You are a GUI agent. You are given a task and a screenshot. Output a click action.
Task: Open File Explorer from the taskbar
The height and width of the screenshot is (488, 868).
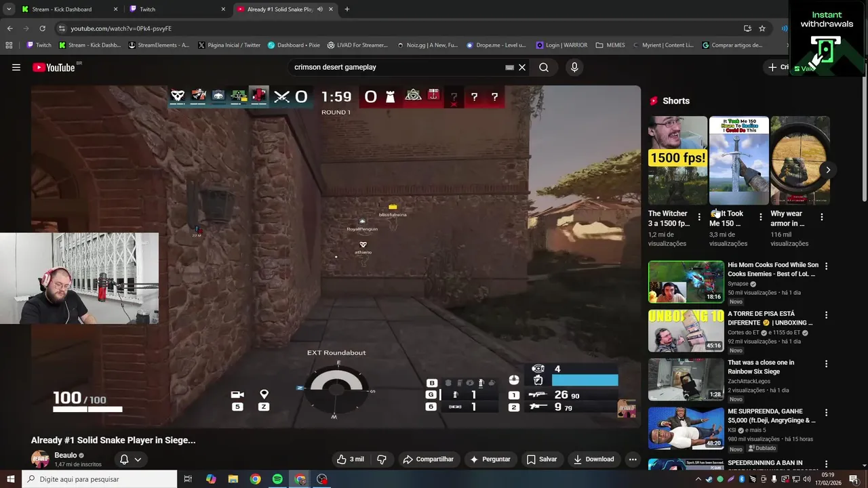click(233, 479)
